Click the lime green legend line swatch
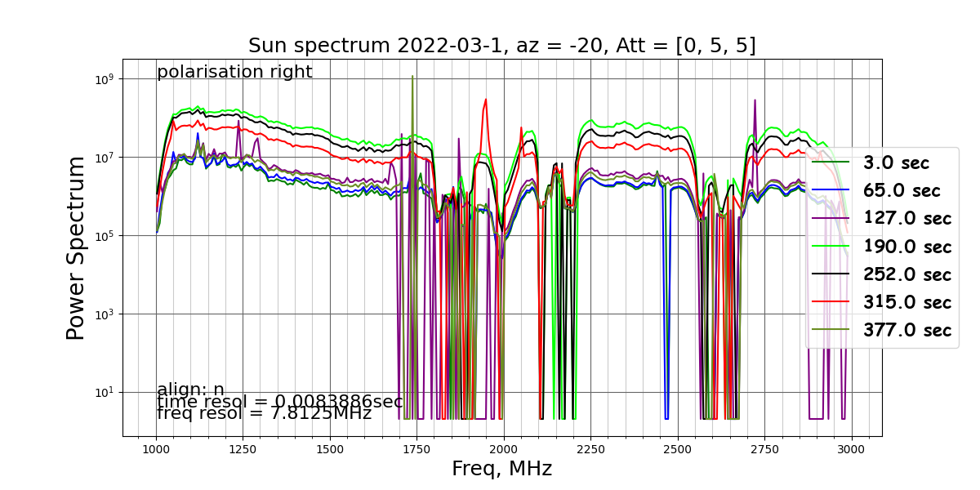This screenshot has width=980, height=490. pyautogui.click(x=831, y=246)
